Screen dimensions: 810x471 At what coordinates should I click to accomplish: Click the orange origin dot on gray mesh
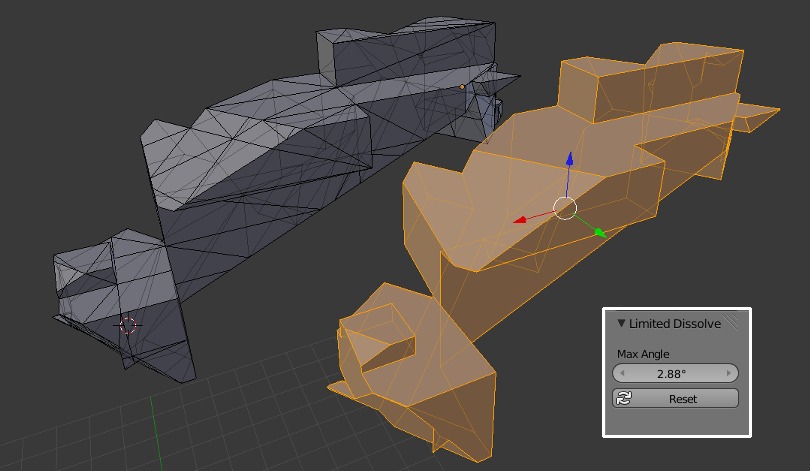click(462, 87)
